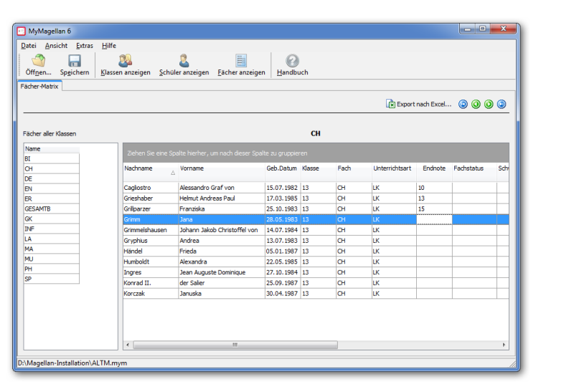The width and height of the screenshot is (574, 392).
Task: Select subject INF in list
Action: [51, 229]
